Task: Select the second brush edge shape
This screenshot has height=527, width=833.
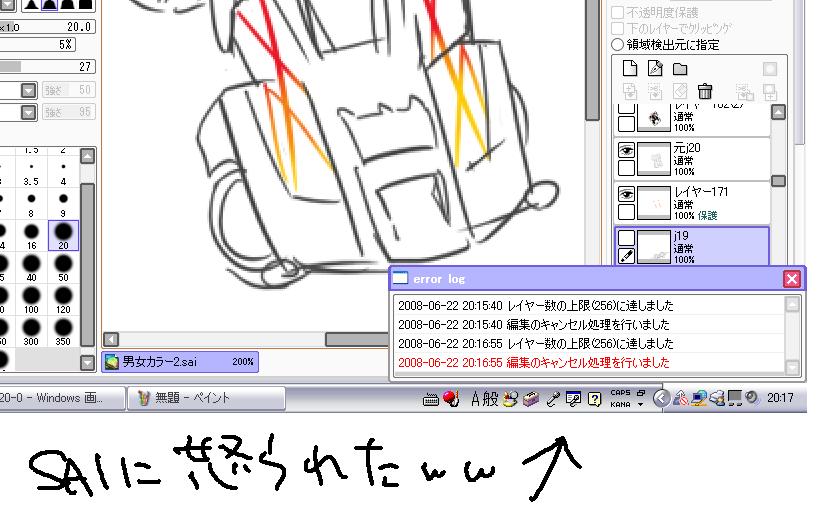Action: (x=49, y=5)
